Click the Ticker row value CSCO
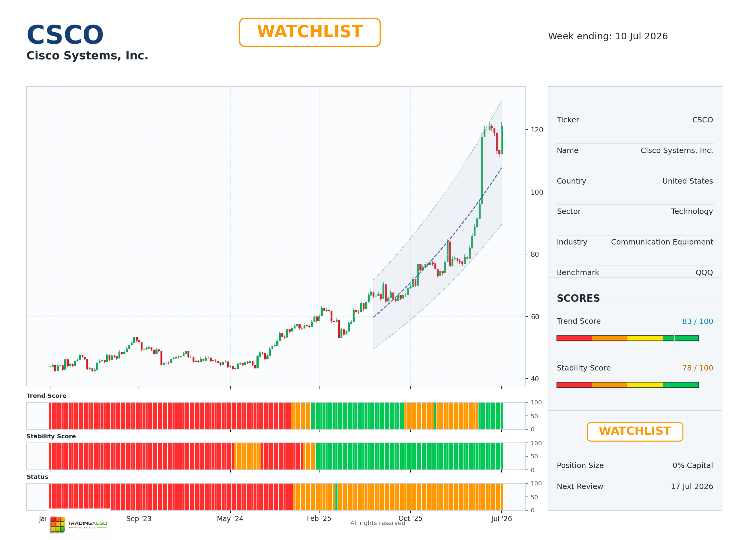Screen dimensions: 756x540 click(703, 120)
